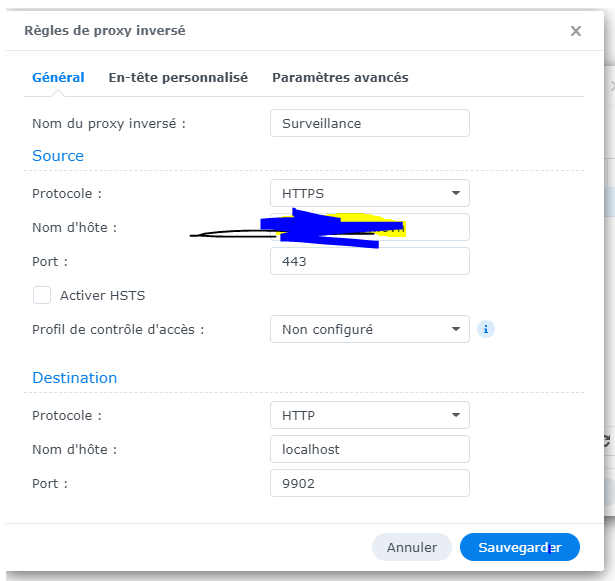Expand the Source Protocole HTTPS dropdown
This screenshot has width=615, height=581.
tap(369, 193)
